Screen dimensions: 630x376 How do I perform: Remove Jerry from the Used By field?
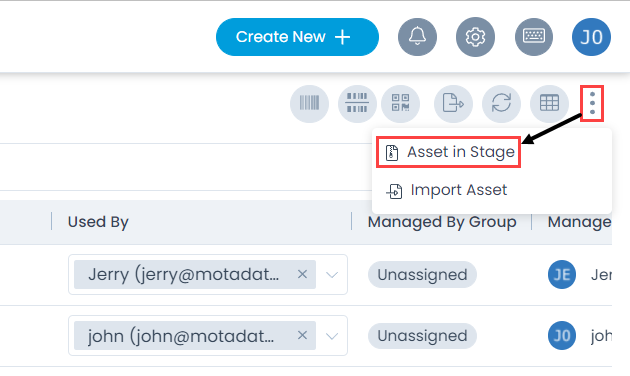coord(302,274)
